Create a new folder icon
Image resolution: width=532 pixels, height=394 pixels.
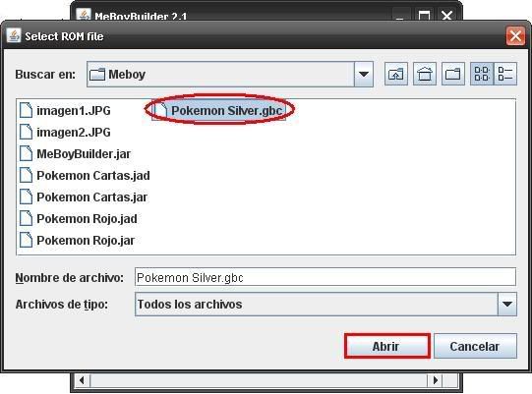coord(453,74)
